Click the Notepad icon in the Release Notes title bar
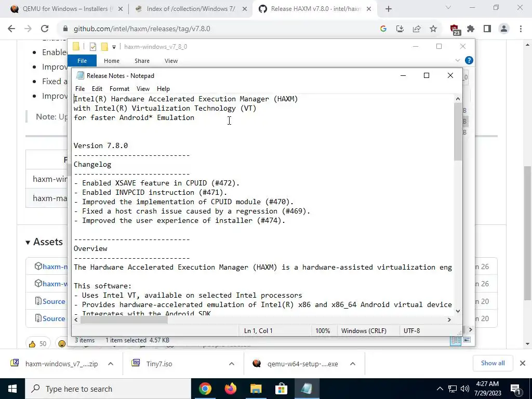The image size is (532, 399). pyautogui.click(x=80, y=75)
